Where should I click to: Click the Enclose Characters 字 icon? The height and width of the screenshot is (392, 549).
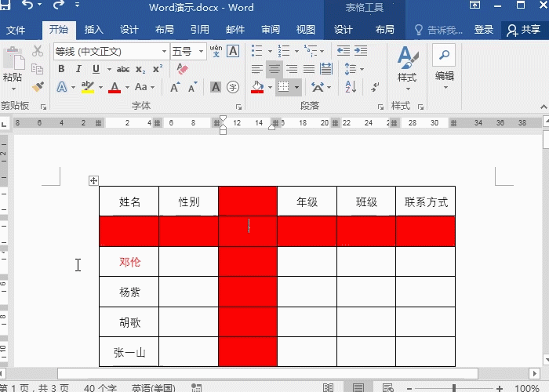pos(233,87)
